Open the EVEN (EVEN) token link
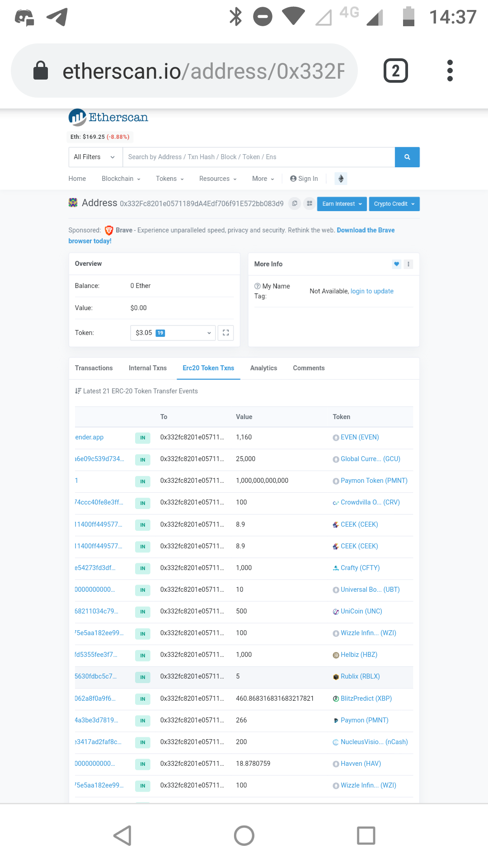 (x=360, y=437)
